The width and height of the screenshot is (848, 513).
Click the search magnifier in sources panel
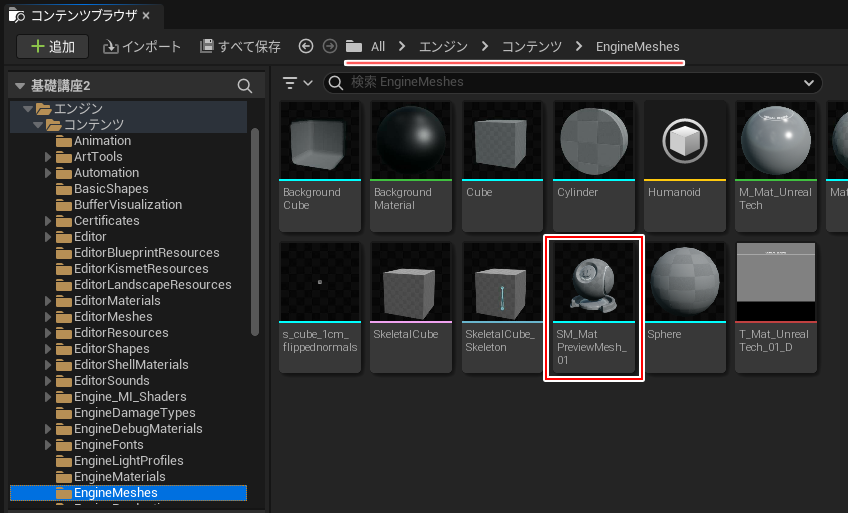(x=244, y=86)
